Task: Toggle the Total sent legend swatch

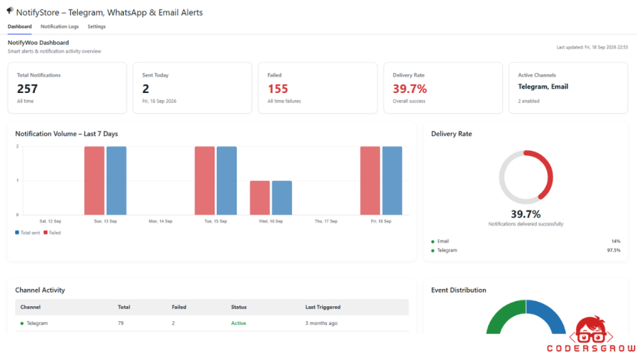Action: point(17,233)
